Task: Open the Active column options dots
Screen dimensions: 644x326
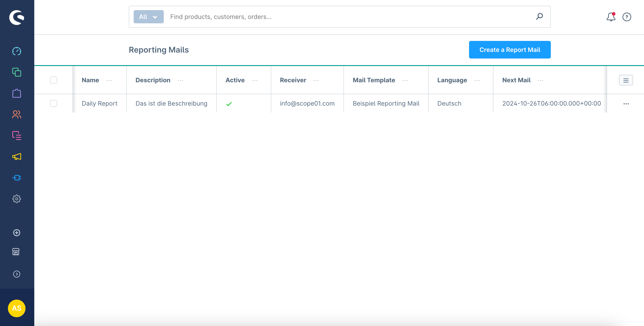Action: (255, 80)
